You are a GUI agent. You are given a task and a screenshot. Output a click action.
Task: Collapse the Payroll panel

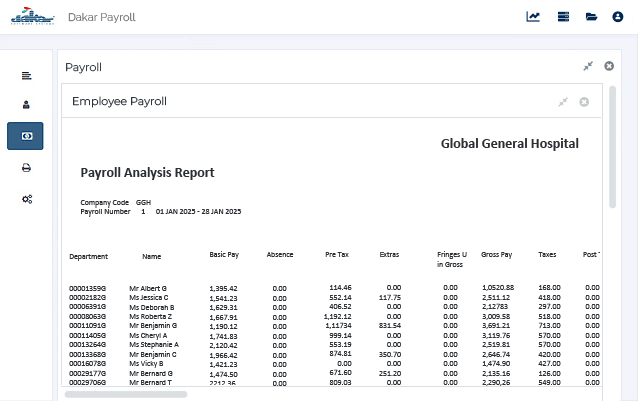[x=588, y=66]
